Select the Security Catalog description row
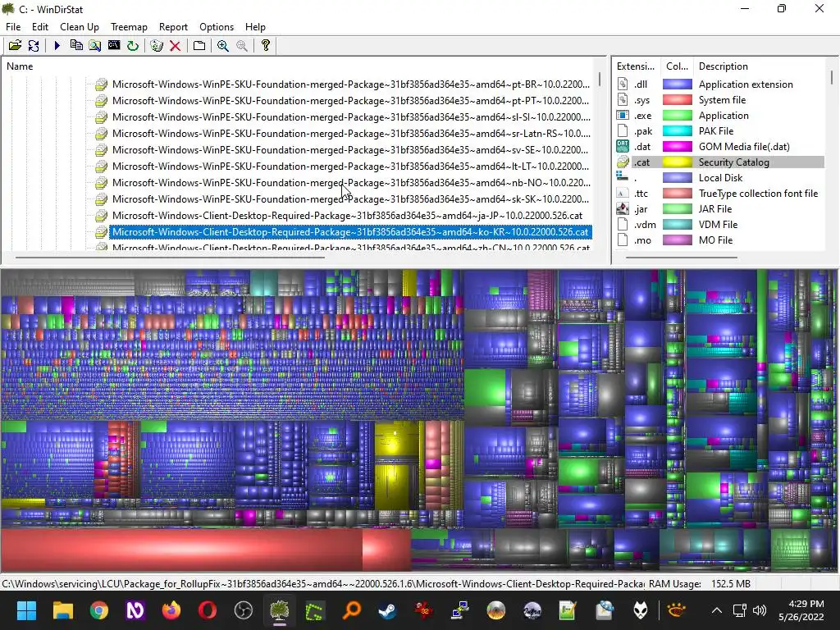 coord(733,162)
